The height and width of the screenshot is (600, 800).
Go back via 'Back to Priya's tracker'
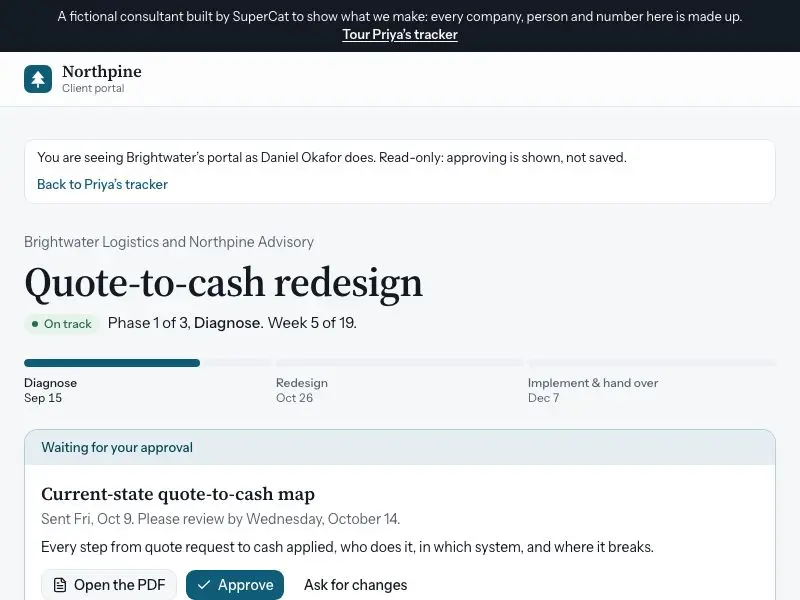point(102,184)
